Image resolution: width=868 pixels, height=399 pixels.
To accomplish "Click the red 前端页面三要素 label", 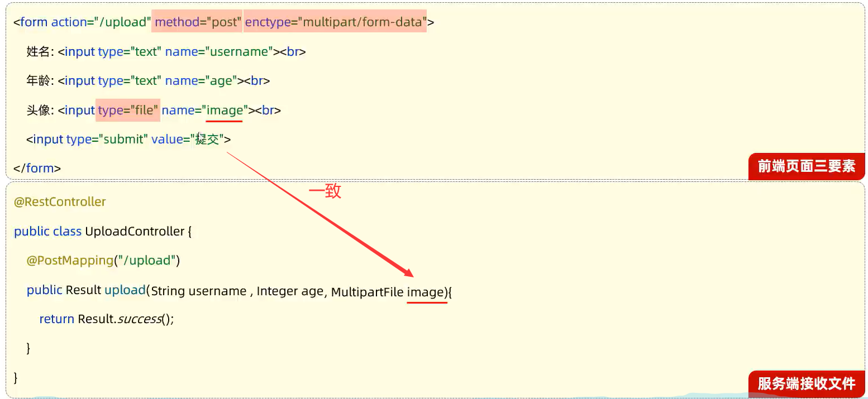I will tap(807, 166).
